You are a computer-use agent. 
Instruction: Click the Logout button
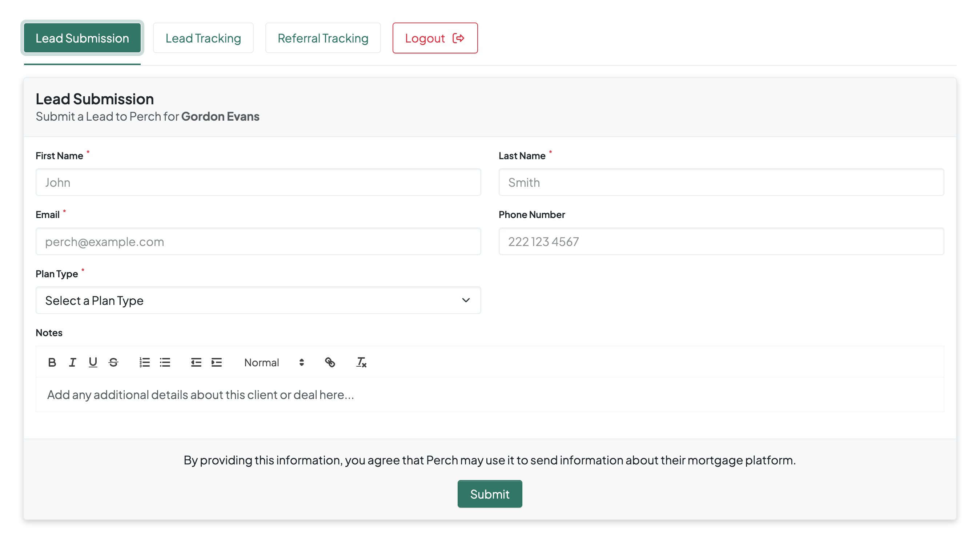435,38
